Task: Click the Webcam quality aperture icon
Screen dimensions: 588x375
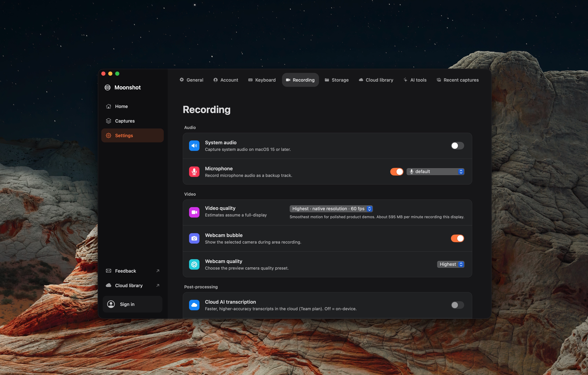Action: 194,264
